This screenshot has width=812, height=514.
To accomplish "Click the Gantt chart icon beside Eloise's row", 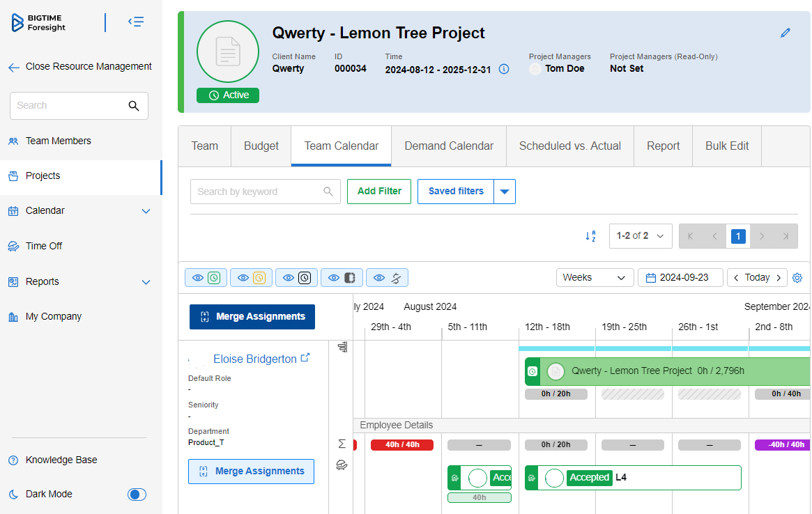I will (342, 347).
